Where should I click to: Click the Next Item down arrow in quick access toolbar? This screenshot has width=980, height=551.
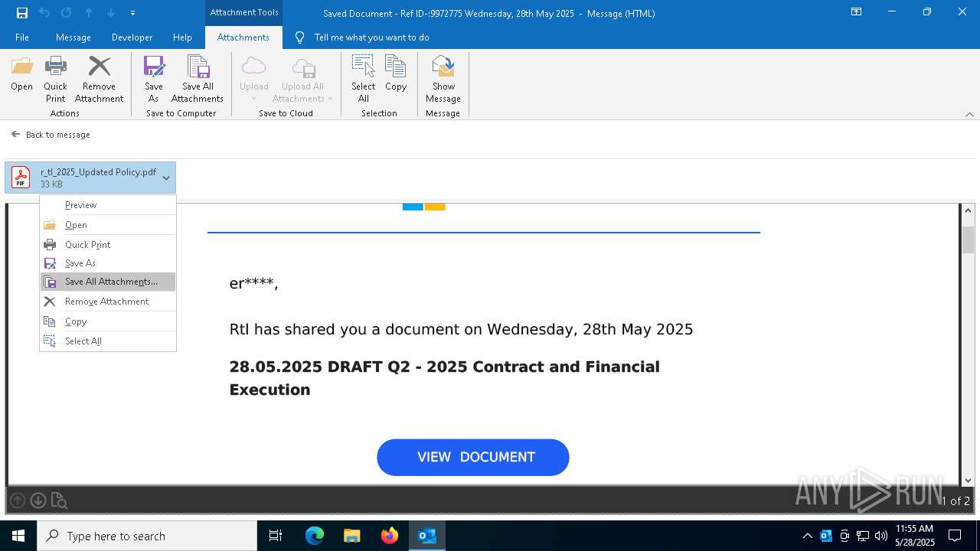[x=111, y=12]
